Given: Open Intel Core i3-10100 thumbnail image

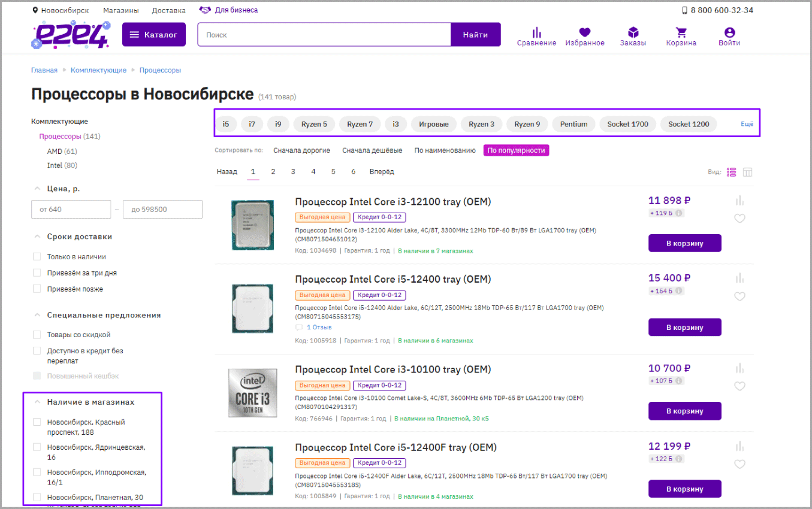Looking at the screenshot, I should click(x=252, y=393).
